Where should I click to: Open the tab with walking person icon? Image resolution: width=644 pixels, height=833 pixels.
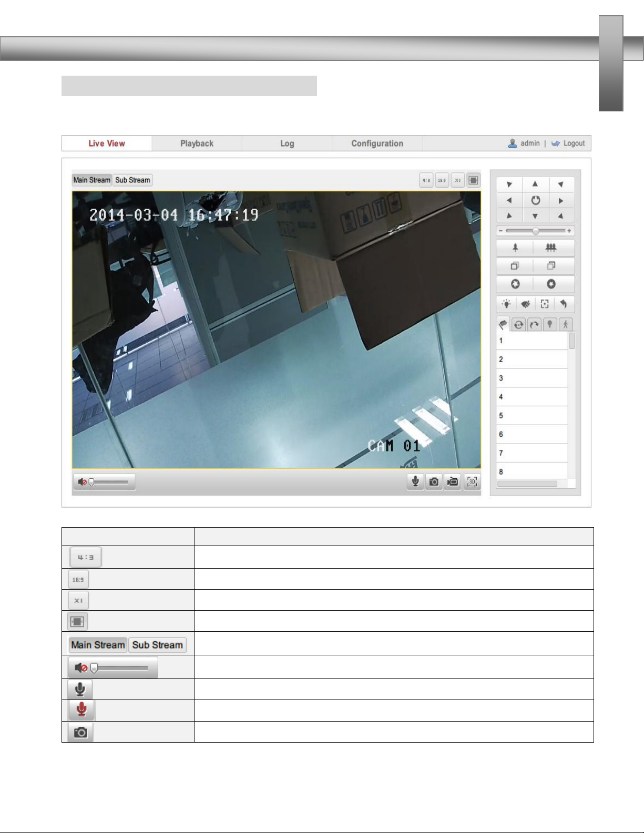click(565, 324)
